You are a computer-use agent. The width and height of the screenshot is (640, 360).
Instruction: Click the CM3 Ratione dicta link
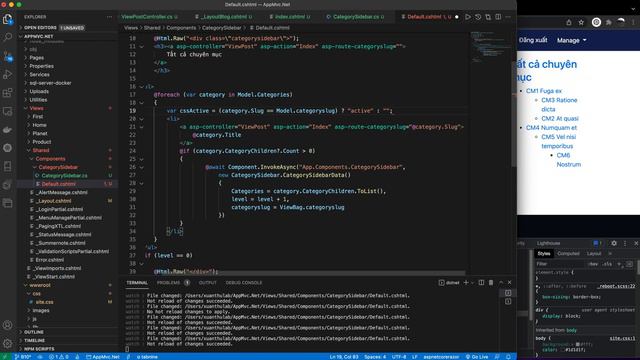point(559,104)
